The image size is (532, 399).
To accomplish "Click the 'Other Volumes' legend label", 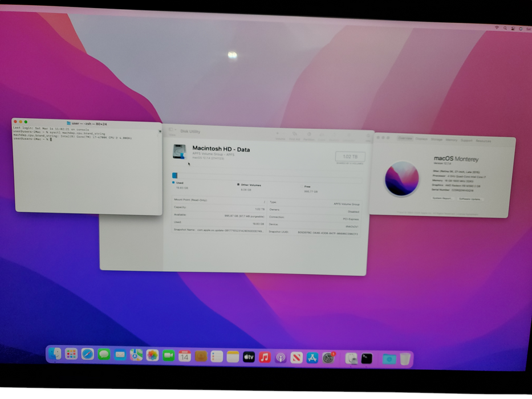I will click(251, 185).
